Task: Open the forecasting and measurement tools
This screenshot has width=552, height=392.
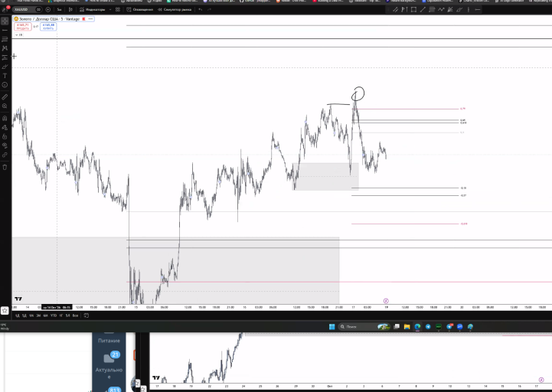Action: coord(5,57)
